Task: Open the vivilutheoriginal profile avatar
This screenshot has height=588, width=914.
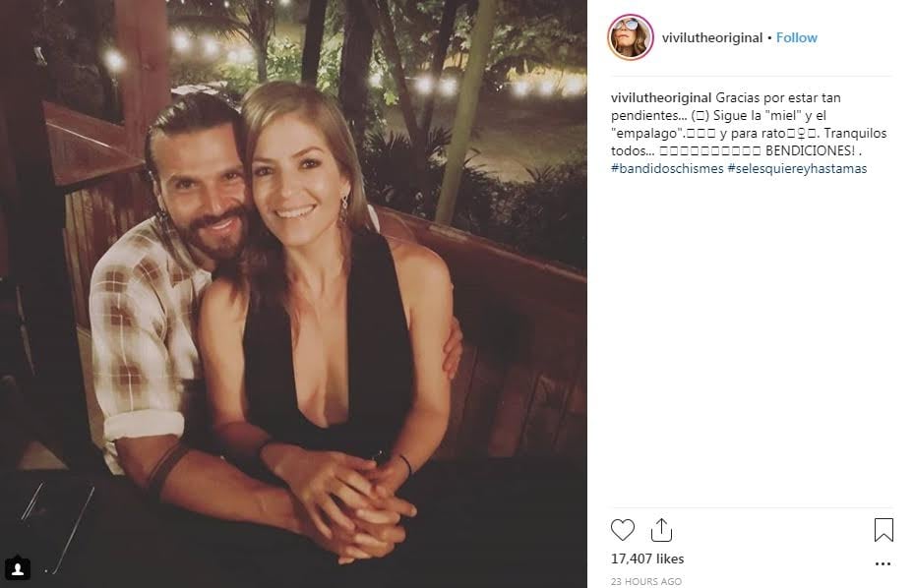Action: (x=631, y=37)
